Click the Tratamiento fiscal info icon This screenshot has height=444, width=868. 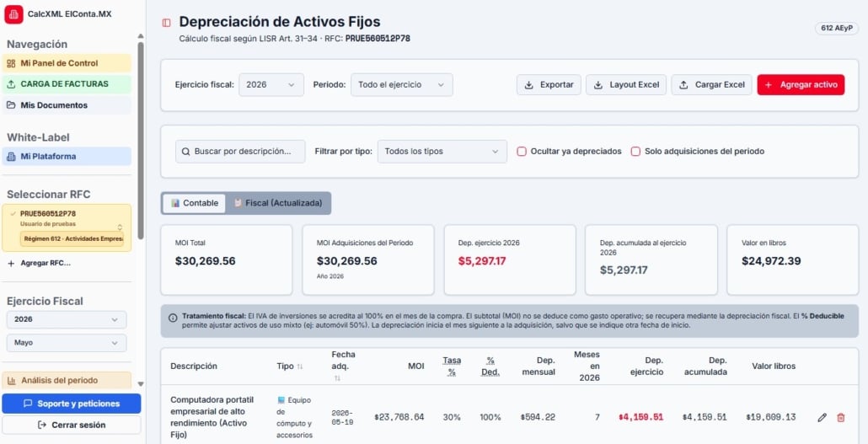coord(173,318)
